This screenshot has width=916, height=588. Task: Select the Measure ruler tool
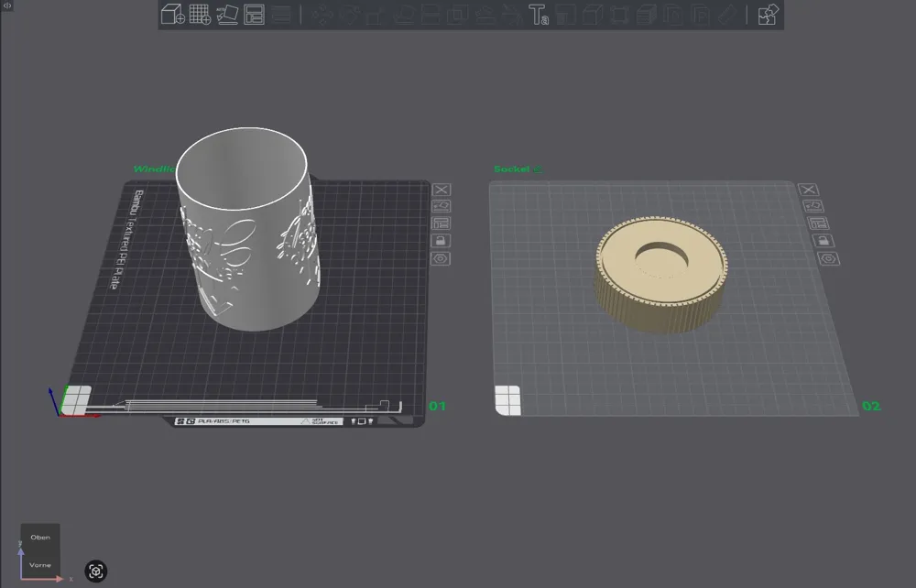[728, 14]
